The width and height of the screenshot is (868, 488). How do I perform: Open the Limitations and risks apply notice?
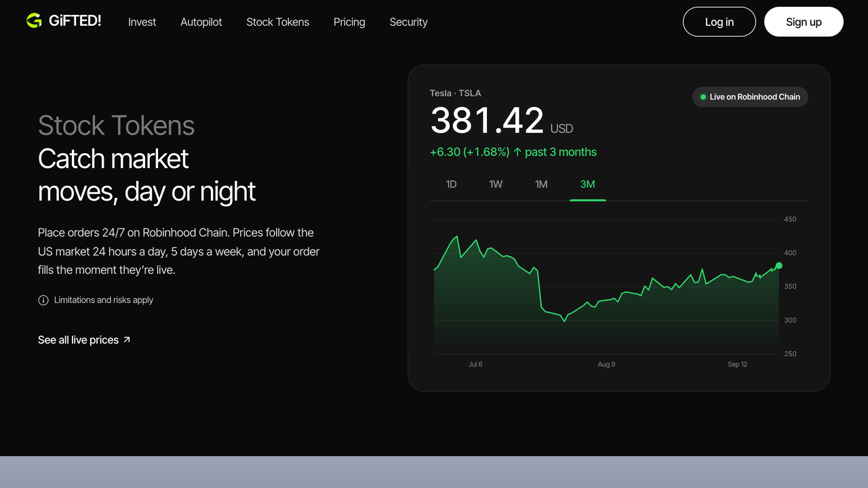pyautogui.click(x=96, y=300)
